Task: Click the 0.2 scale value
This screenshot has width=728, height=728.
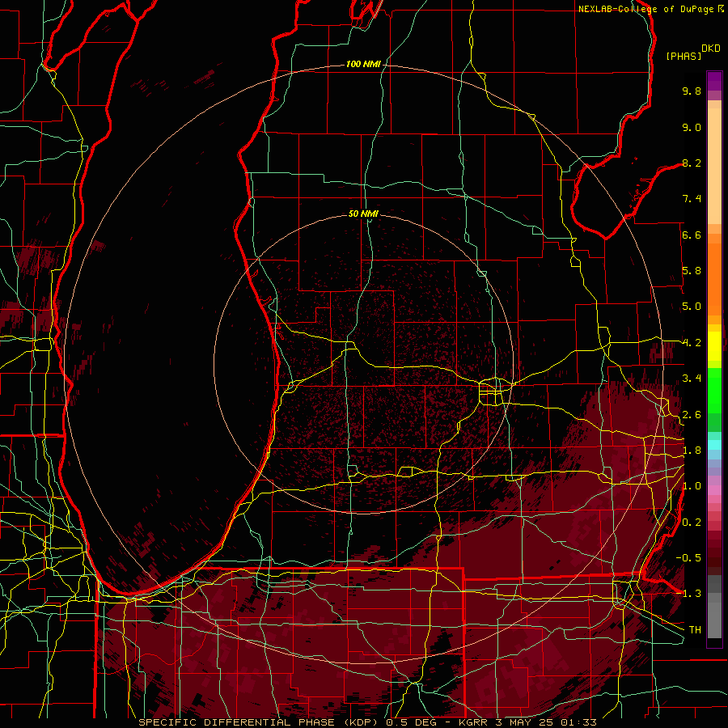Action: pyautogui.click(x=692, y=523)
